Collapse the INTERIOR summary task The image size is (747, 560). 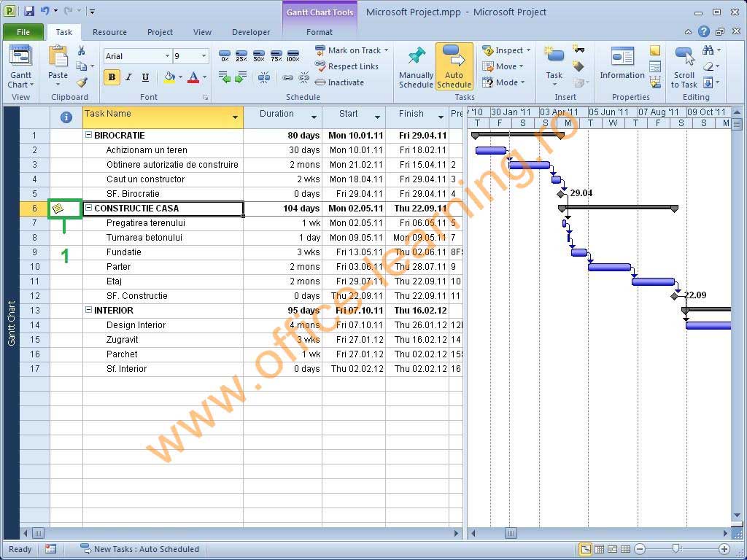[88, 310]
